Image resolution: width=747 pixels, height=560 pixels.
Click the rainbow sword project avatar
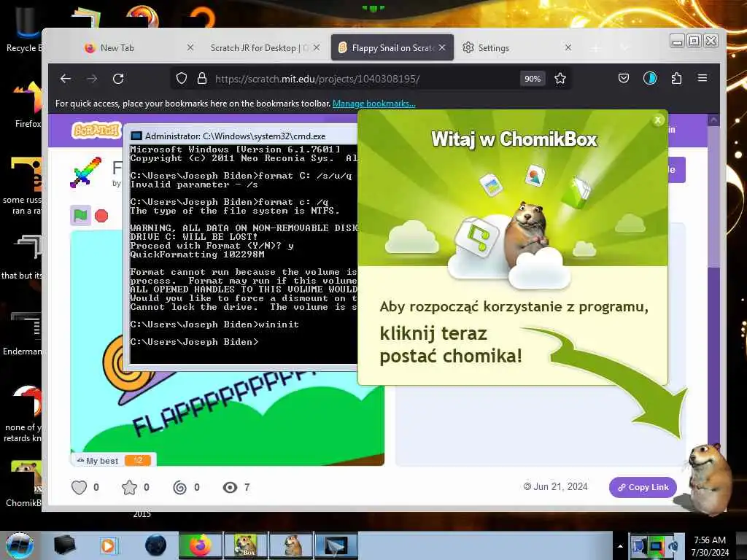pyautogui.click(x=86, y=172)
